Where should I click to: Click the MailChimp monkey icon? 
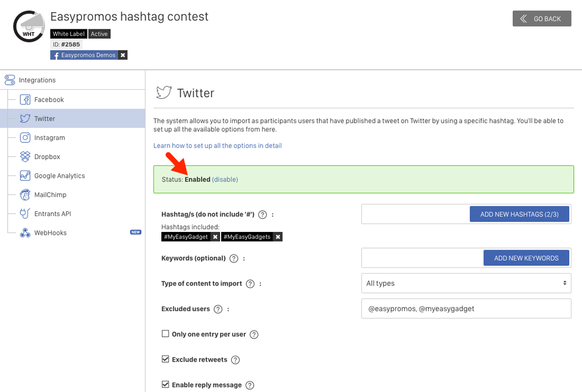click(x=25, y=195)
